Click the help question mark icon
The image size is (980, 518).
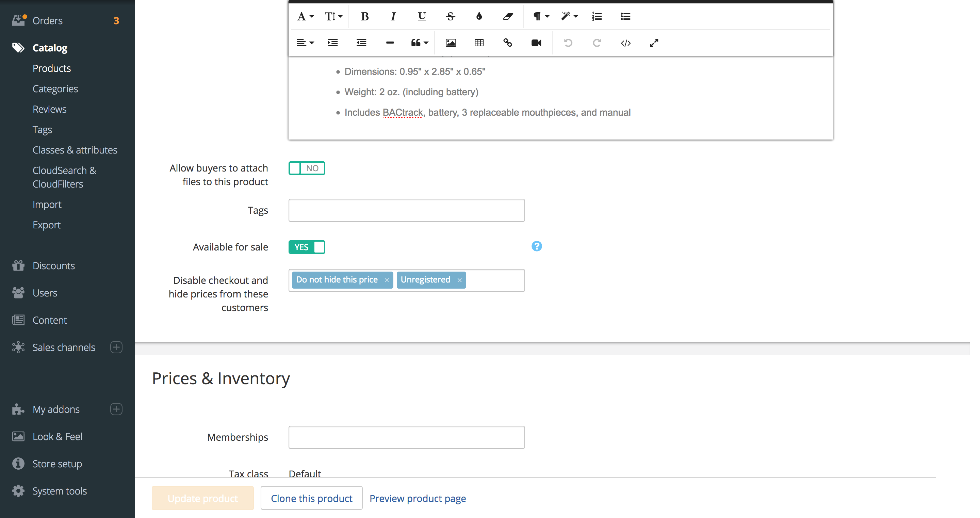coord(536,246)
